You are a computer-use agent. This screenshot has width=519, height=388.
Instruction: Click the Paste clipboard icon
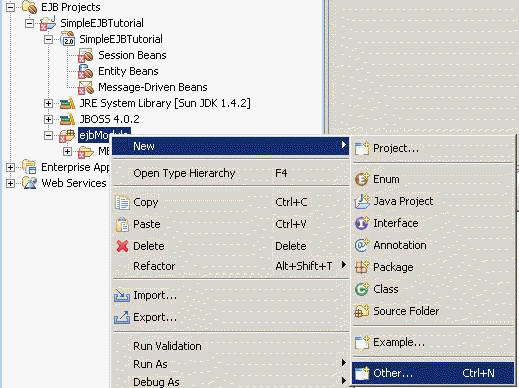click(x=122, y=224)
